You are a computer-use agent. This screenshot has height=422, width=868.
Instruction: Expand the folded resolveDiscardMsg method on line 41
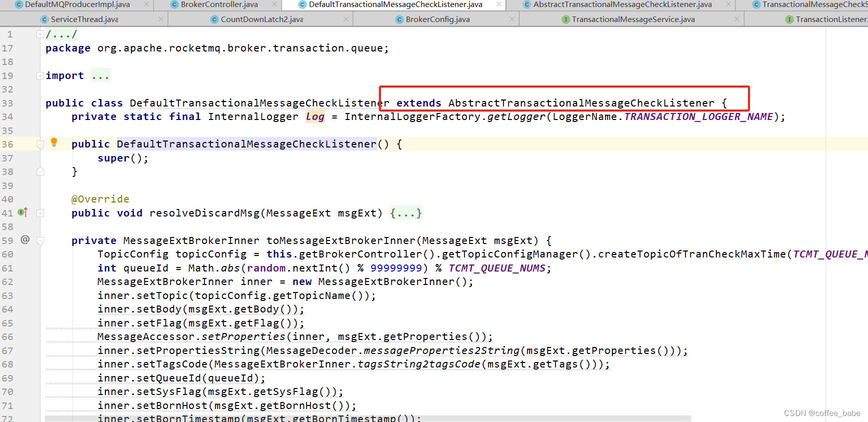coord(40,213)
